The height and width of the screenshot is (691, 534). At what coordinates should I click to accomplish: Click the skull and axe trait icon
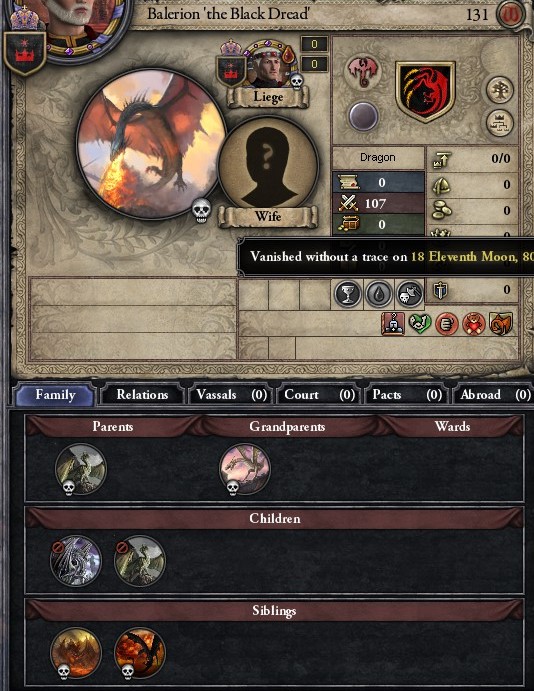coord(409,294)
